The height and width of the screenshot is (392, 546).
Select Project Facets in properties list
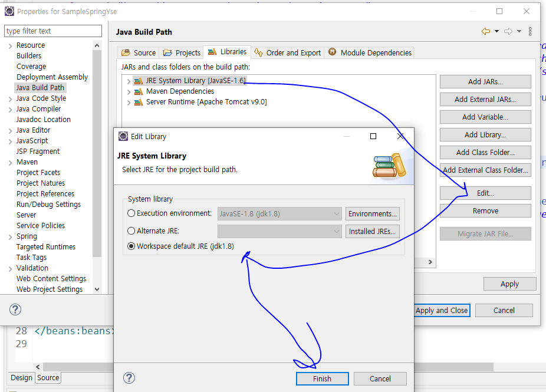click(38, 173)
